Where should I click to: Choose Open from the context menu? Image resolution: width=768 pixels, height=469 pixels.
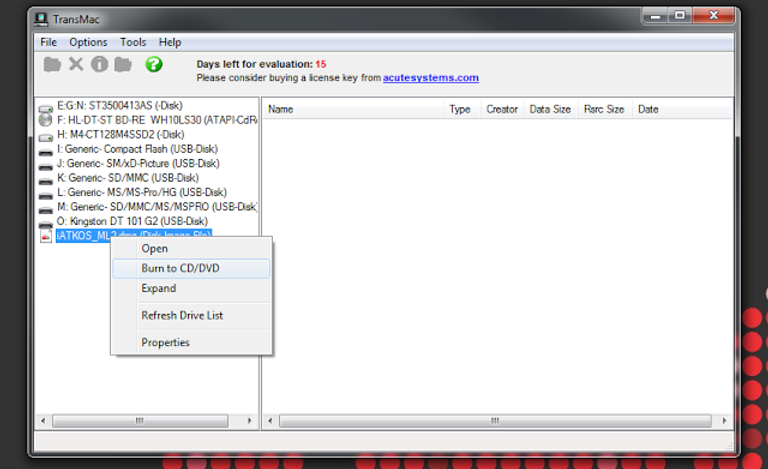(191, 249)
